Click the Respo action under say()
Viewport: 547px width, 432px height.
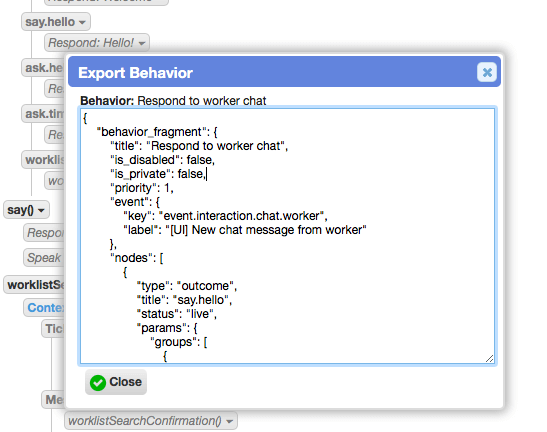pos(45,232)
